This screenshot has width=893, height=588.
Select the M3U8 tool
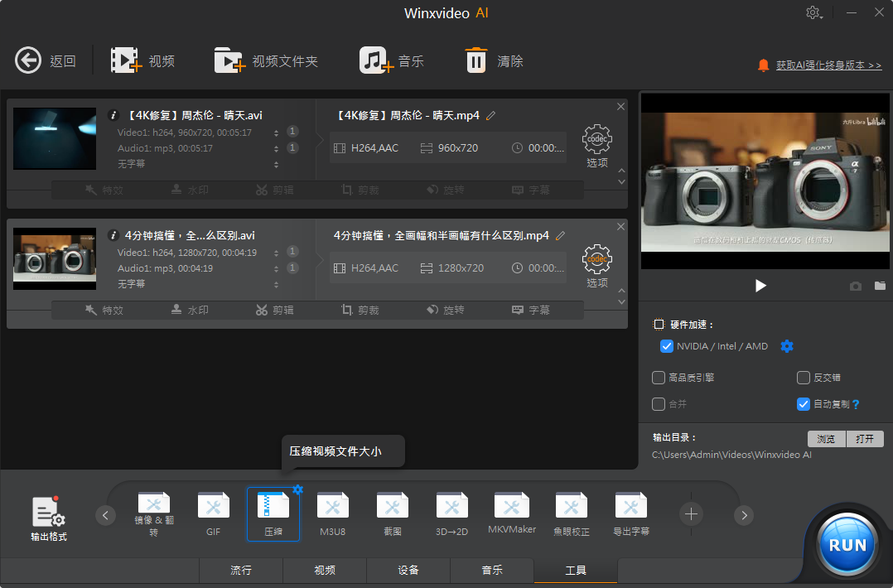click(332, 513)
